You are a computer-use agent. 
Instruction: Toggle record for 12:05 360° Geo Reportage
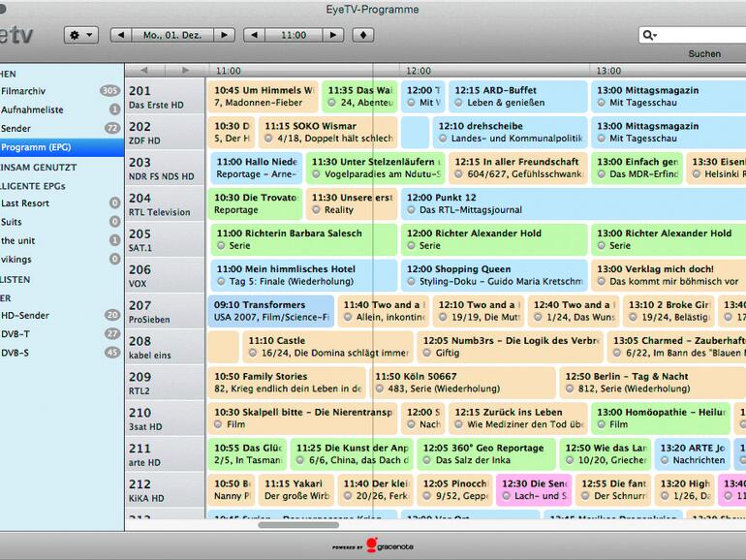pyautogui.click(x=427, y=460)
